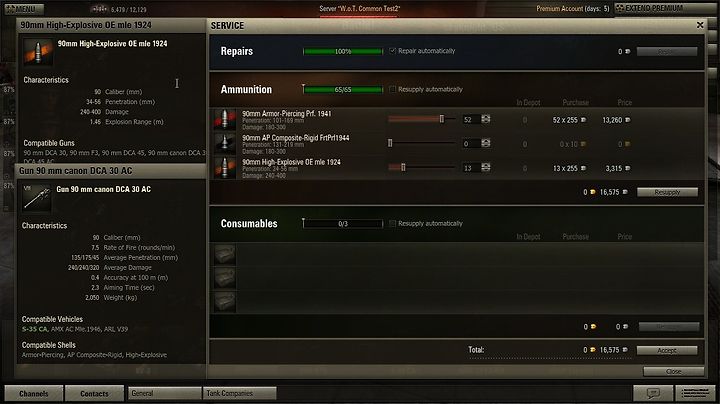Open the third empty consumable slot
Image resolution: width=720 pixels, height=404 pixels.
click(225, 302)
